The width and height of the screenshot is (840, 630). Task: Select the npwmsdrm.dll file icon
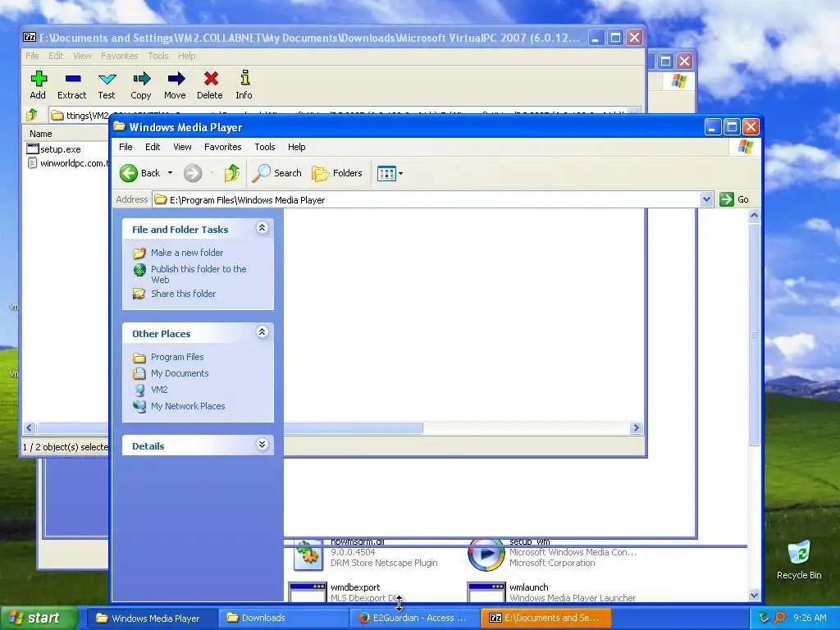(308, 555)
